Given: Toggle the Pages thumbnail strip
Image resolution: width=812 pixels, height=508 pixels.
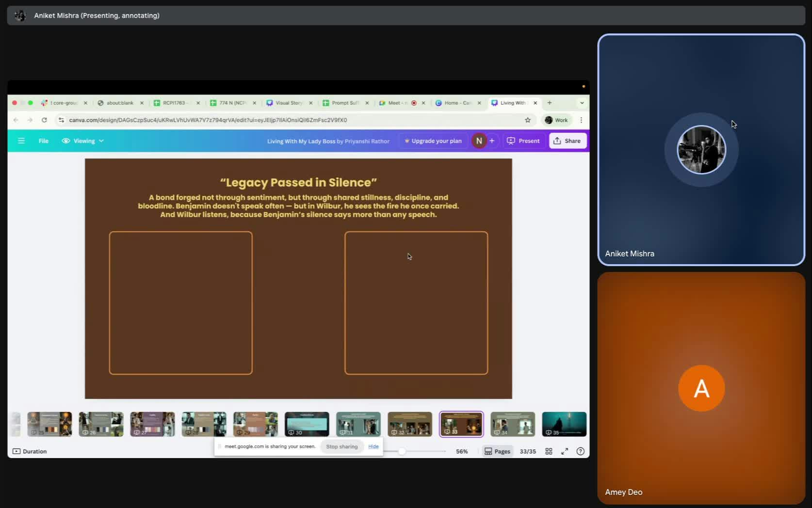Looking at the screenshot, I should pos(497,451).
